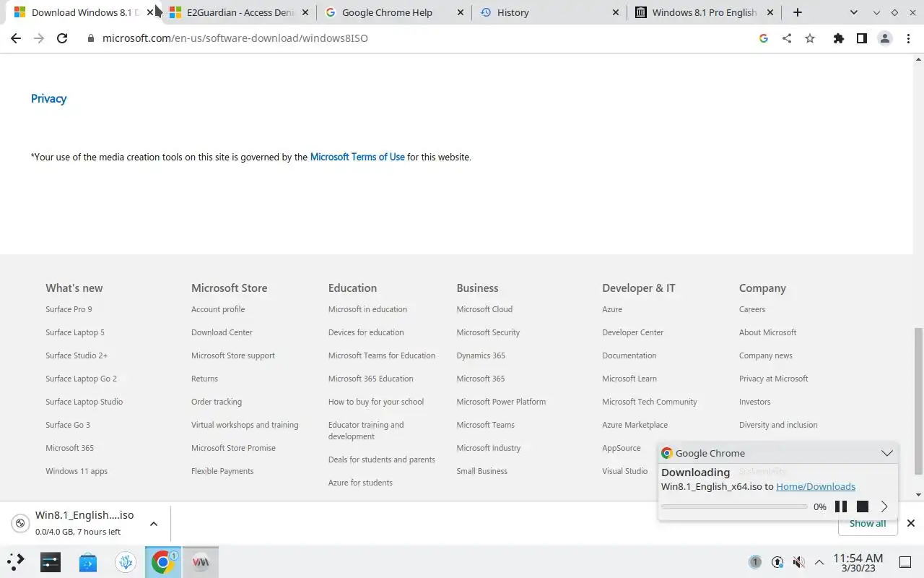The height and width of the screenshot is (578, 924).
Task: Open Careers footer link
Action: [x=752, y=309]
